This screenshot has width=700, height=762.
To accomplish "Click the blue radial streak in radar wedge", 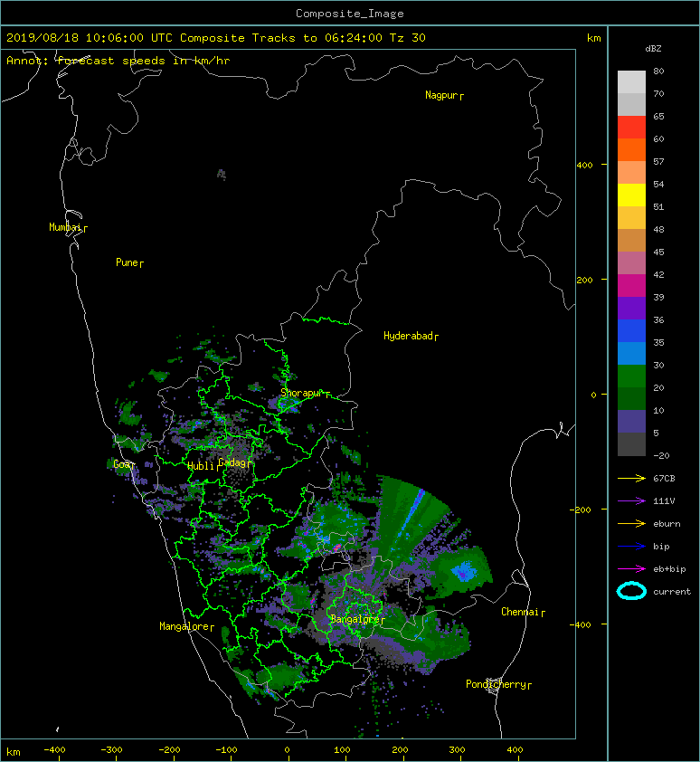I will pos(411,513).
